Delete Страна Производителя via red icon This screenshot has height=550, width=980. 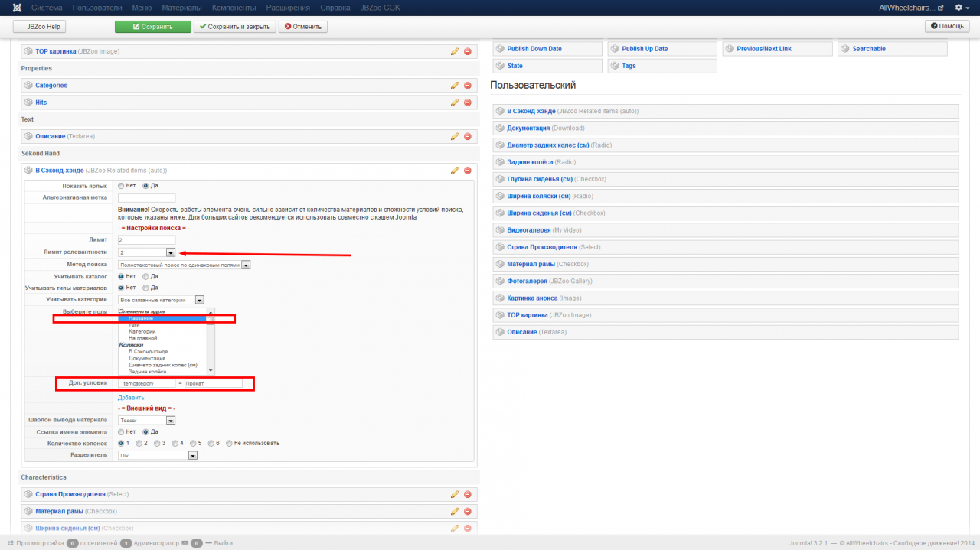click(468, 494)
